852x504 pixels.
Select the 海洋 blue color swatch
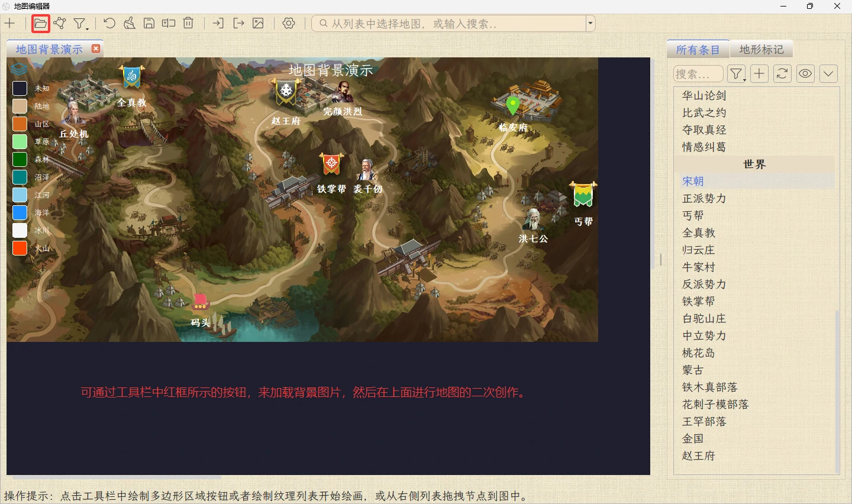coord(20,212)
